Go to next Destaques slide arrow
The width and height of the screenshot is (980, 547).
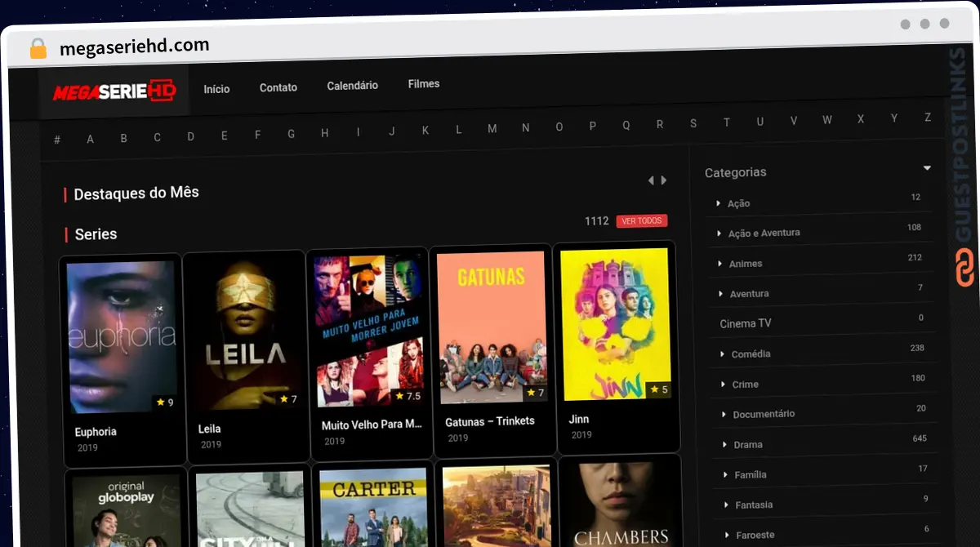click(664, 180)
